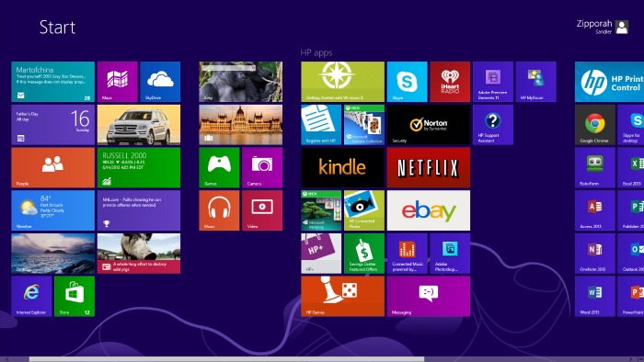Open Microsoft Solitaire Collection tile
The height and width of the screenshot is (362, 644).
point(364,125)
